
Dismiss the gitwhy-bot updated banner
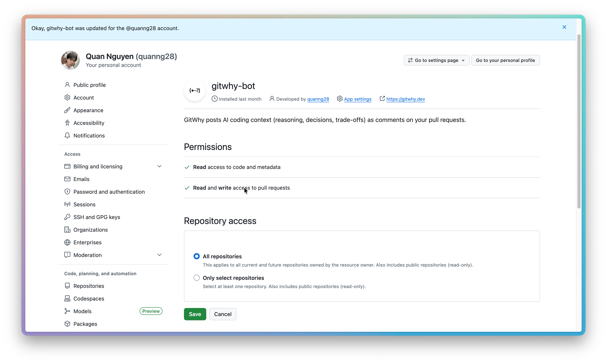click(x=564, y=27)
